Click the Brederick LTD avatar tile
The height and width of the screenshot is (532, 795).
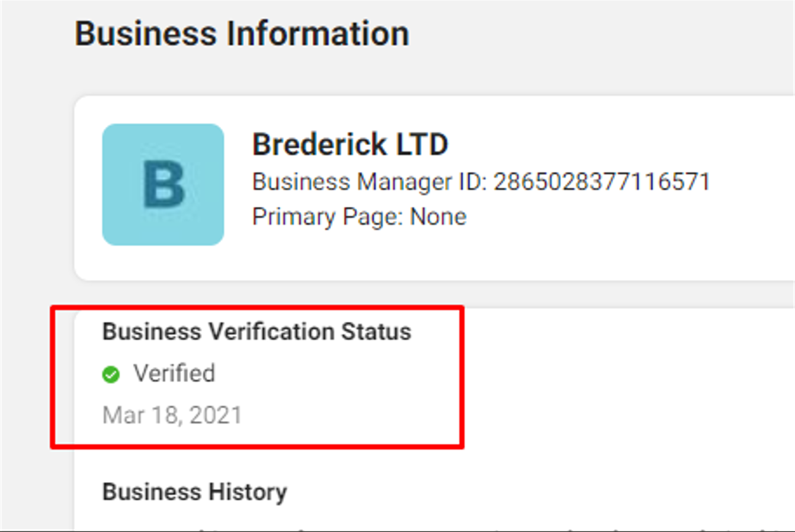[163, 184]
